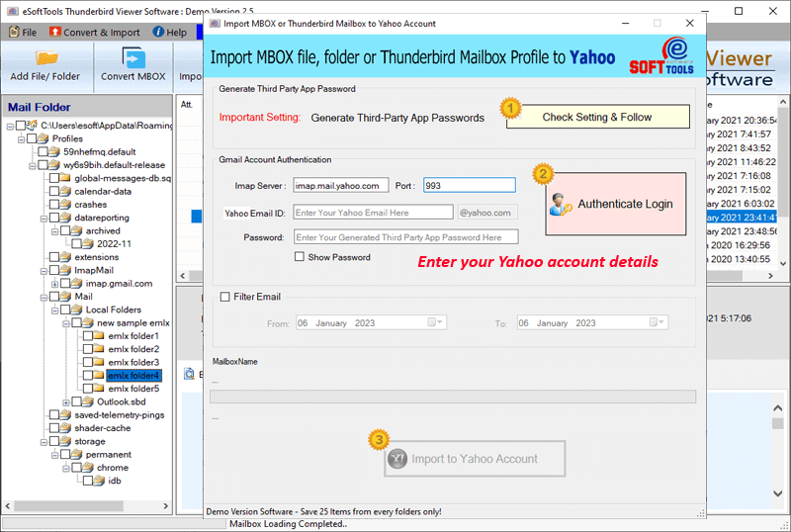Click folder icon of global-messages-db.sq
Image resolution: width=791 pixels, height=532 pixels.
(x=65, y=178)
